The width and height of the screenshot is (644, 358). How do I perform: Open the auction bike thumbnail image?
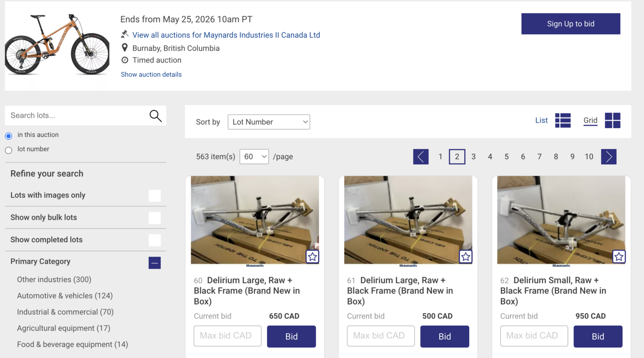[57, 45]
